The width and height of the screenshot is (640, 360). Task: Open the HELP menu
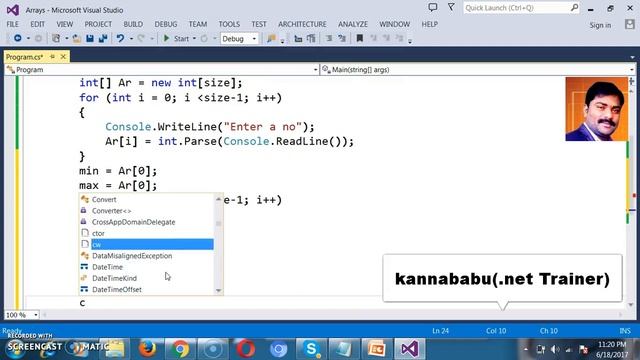click(x=429, y=24)
